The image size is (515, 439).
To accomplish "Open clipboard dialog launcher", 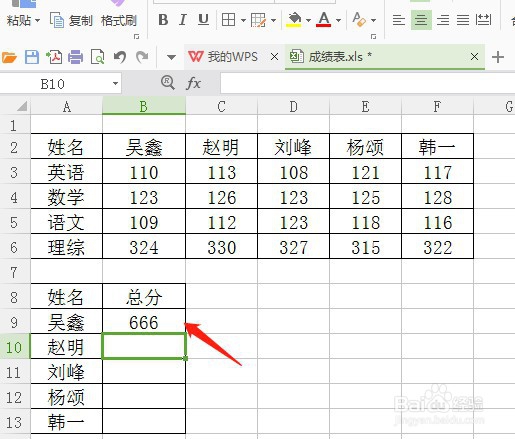I will coord(136,36).
